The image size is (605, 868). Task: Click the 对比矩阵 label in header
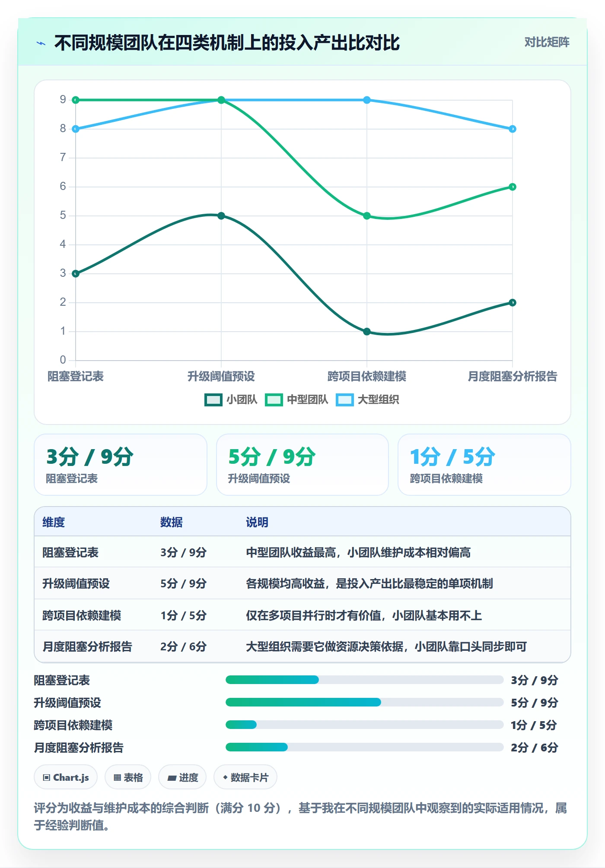click(547, 42)
